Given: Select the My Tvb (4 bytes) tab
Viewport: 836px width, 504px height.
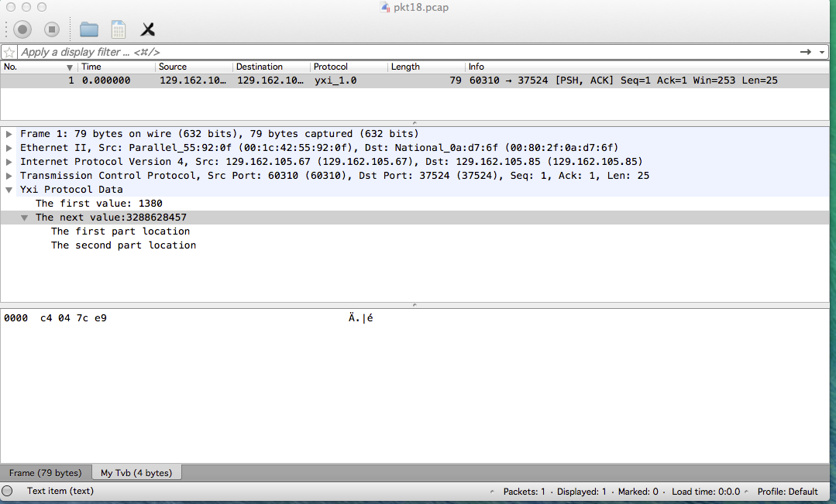Looking at the screenshot, I should tap(136, 472).
